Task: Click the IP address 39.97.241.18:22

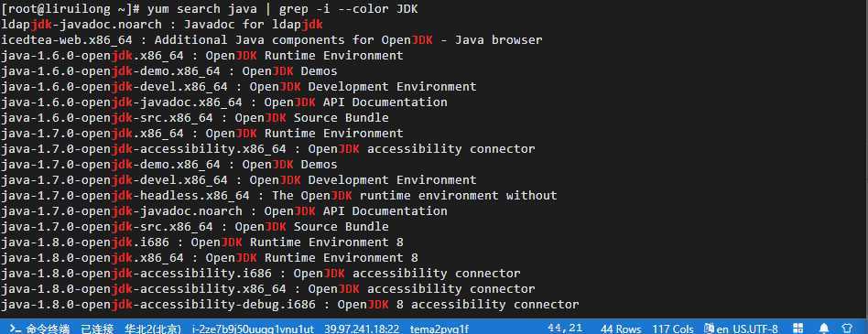Action: click(362, 329)
